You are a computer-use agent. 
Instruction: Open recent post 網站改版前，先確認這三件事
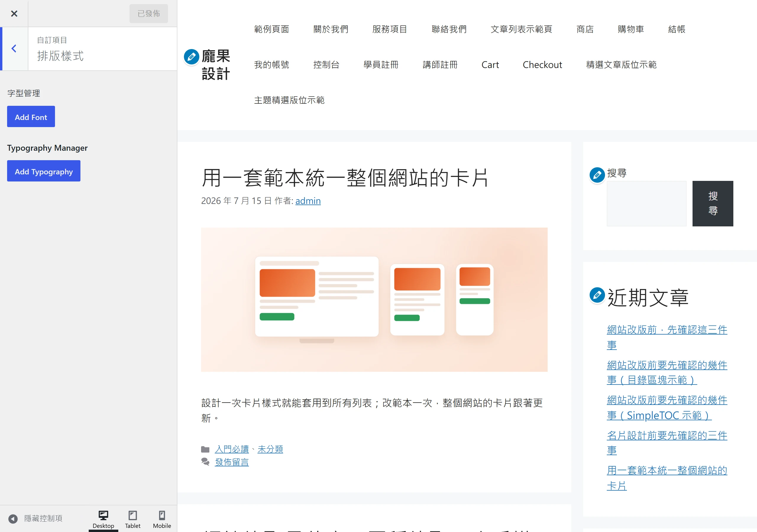(667, 337)
